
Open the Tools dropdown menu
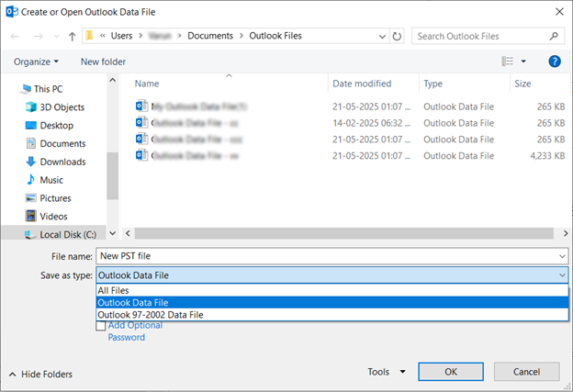[387, 372]
